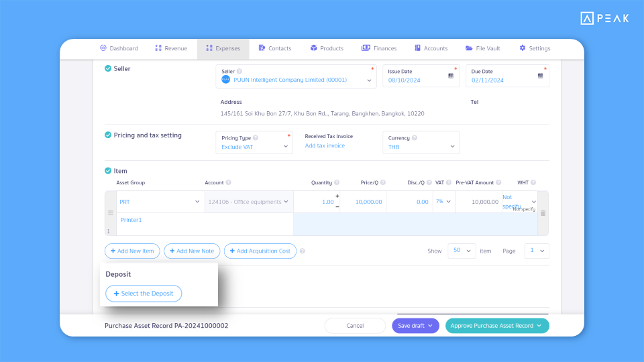The image size is (644, 362).
Task: Open the VAT 7% dropdown
Action: (x=449, y=202)
